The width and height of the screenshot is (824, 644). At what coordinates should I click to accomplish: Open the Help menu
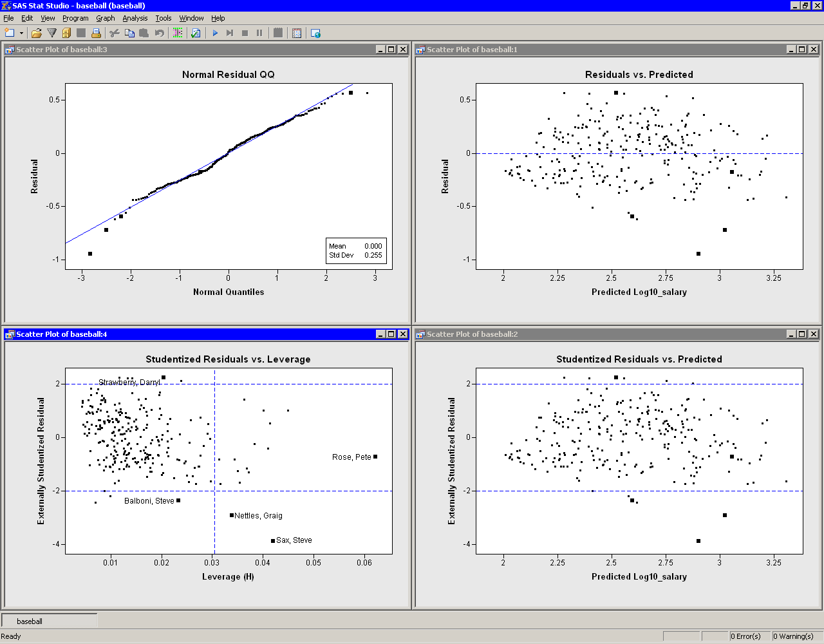tap(218, 18)
